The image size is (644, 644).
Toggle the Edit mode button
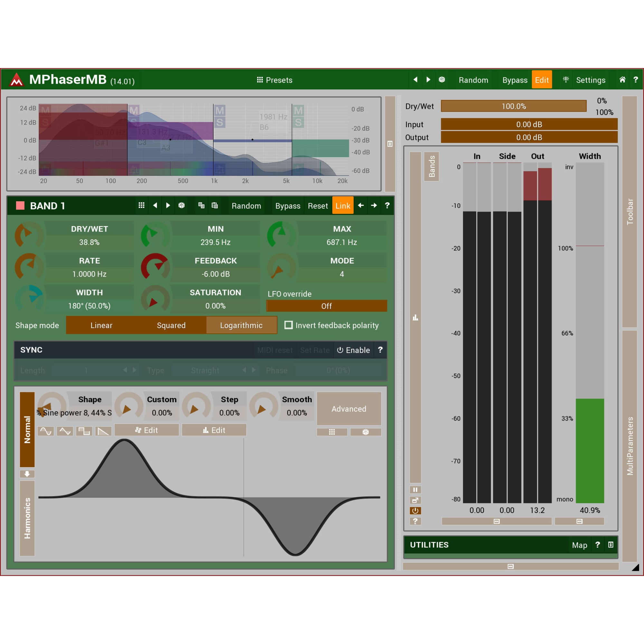(x=542, y=80)
